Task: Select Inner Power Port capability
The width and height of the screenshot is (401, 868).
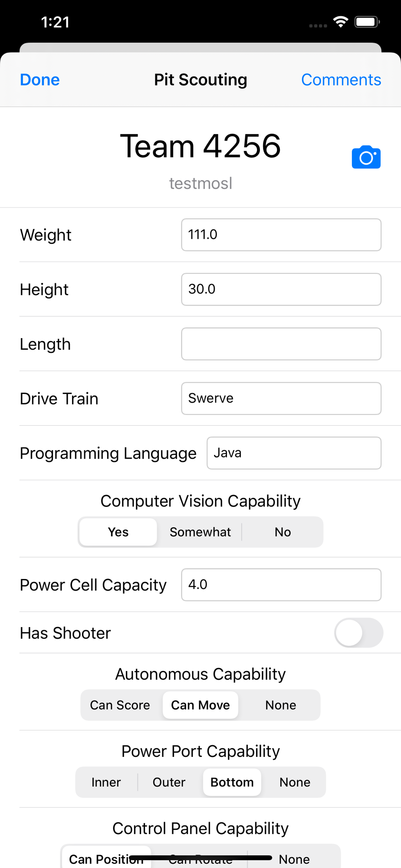Action: 106,783
